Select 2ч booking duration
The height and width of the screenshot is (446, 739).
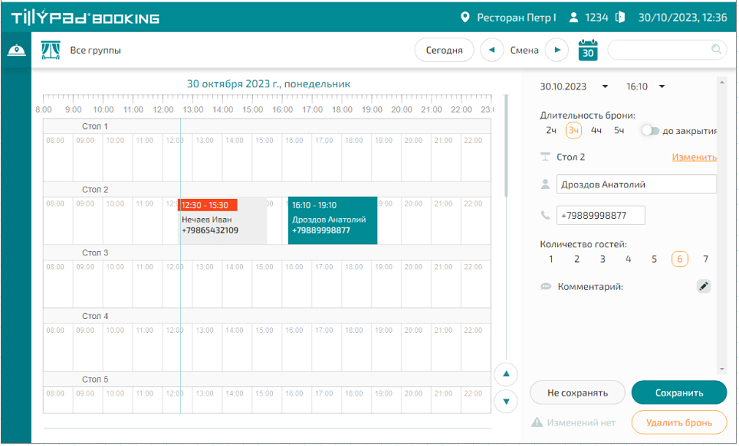[551, 130]
